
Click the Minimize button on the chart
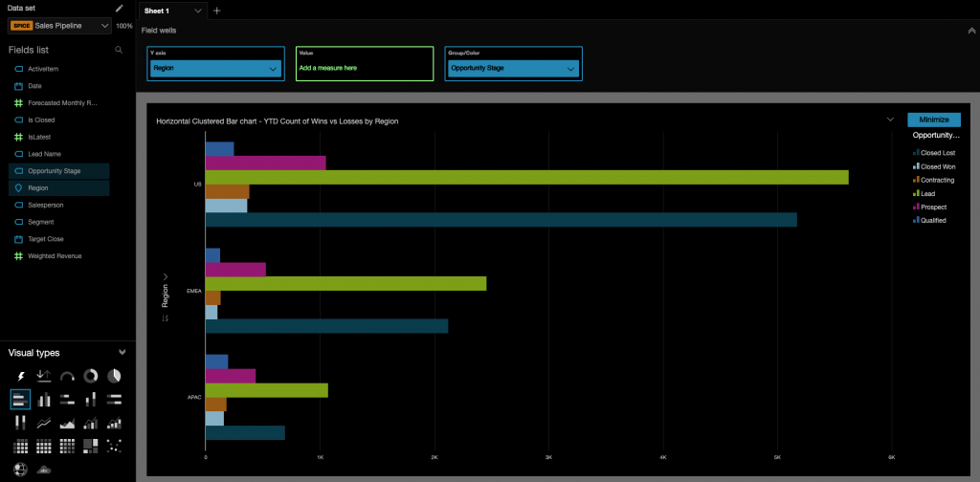coord(933,120)
